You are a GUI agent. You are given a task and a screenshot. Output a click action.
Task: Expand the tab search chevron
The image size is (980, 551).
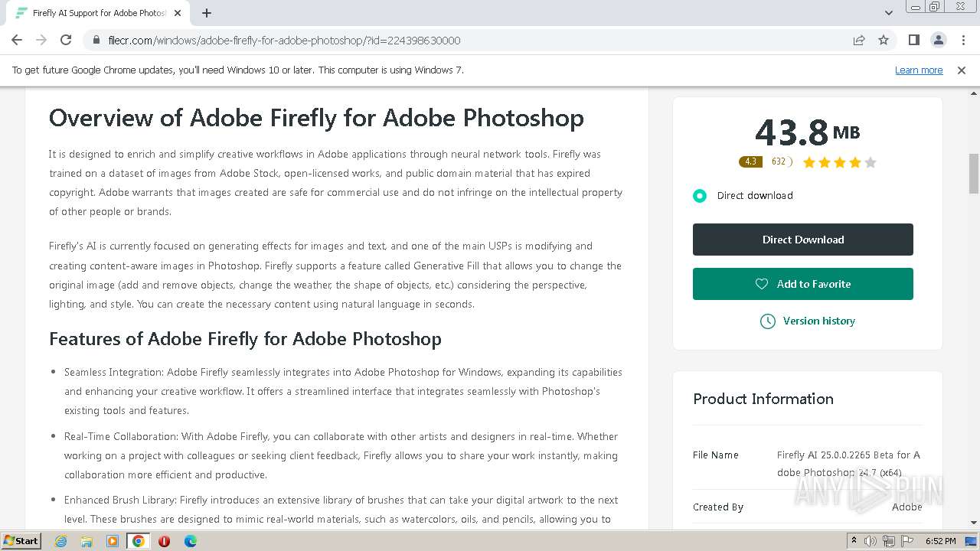[889, 13]
